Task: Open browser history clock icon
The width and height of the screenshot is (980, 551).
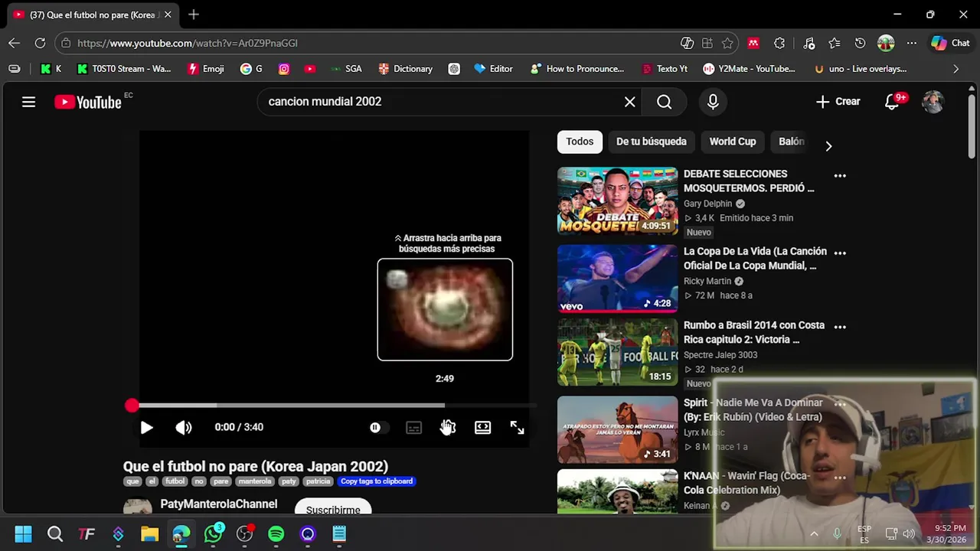Action: (x=860, y=43)
